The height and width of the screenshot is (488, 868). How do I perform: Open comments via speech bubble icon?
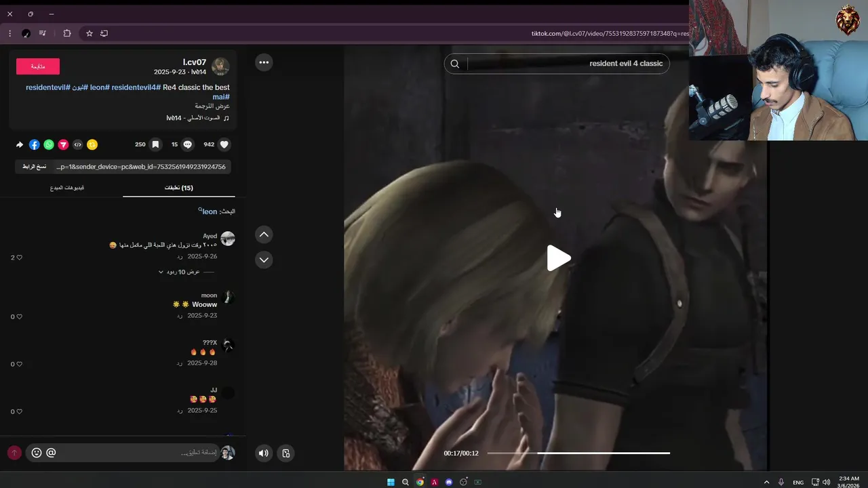tap(188, 144)
